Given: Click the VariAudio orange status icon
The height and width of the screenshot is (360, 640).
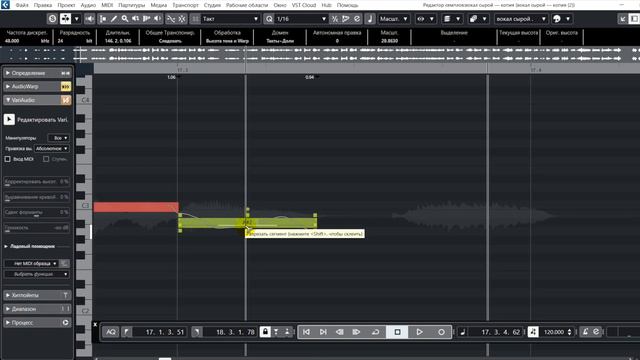Looking at the screenshot, I should (x=66, y=100).
